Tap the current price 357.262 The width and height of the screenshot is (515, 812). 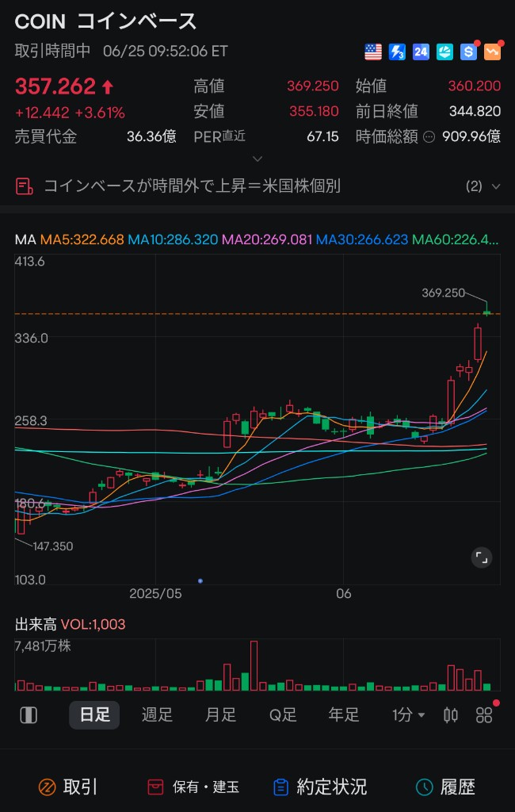tap(55, 86)
